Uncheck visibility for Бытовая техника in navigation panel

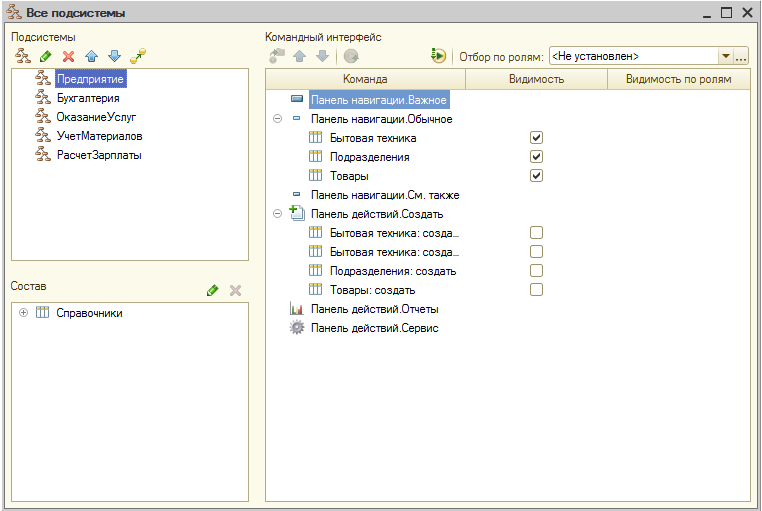536,138
